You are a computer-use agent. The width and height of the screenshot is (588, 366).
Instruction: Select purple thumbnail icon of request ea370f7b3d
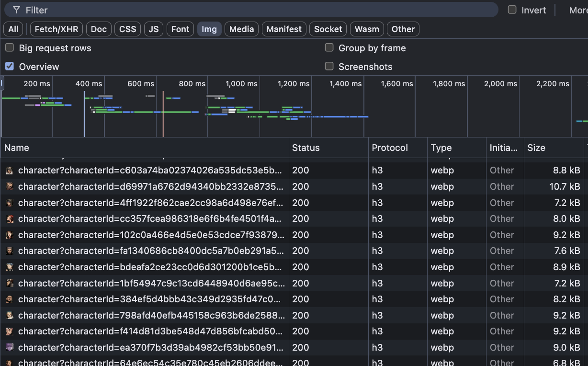point(10,347)
